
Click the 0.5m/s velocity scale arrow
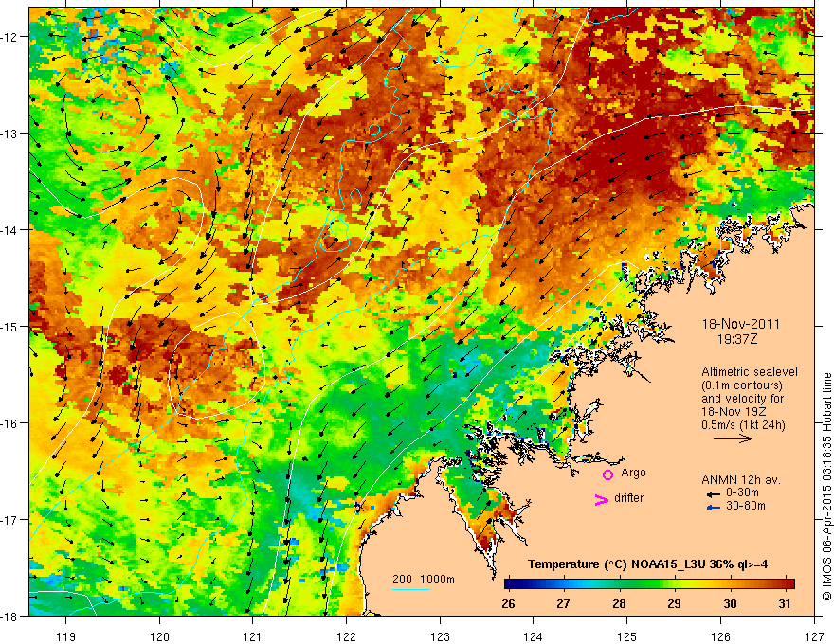[733, 438]
